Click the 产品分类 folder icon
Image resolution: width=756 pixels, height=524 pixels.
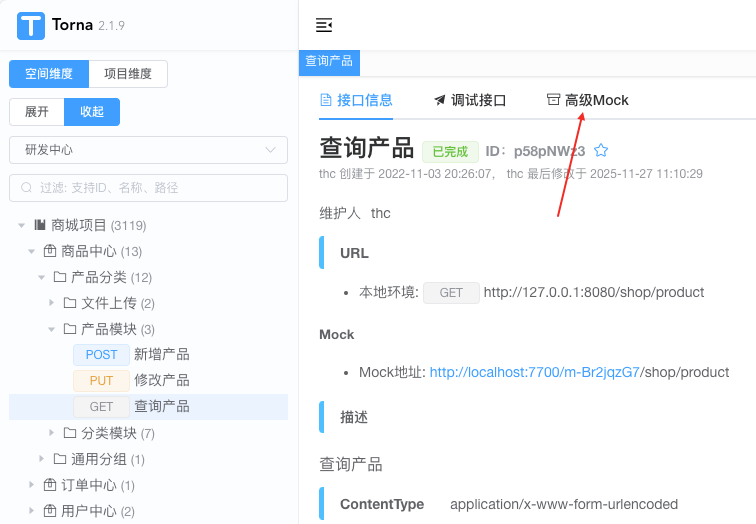click(60, 277)
